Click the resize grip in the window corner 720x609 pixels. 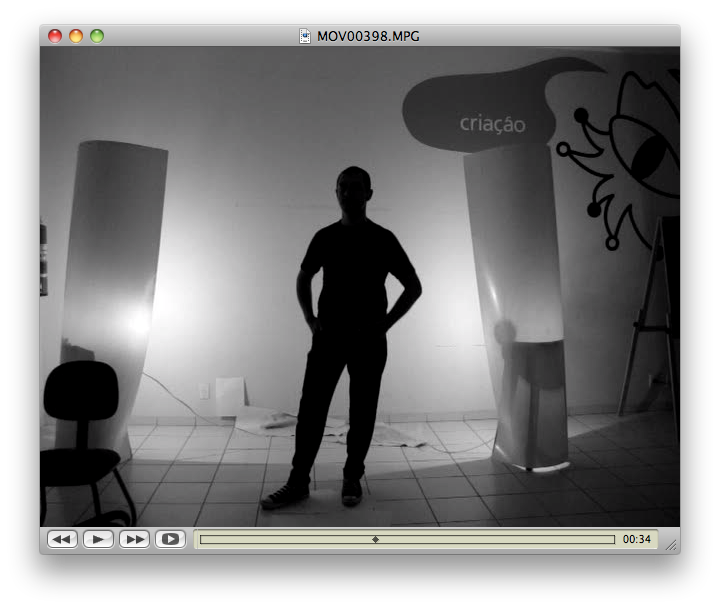[x=671, y=545]
